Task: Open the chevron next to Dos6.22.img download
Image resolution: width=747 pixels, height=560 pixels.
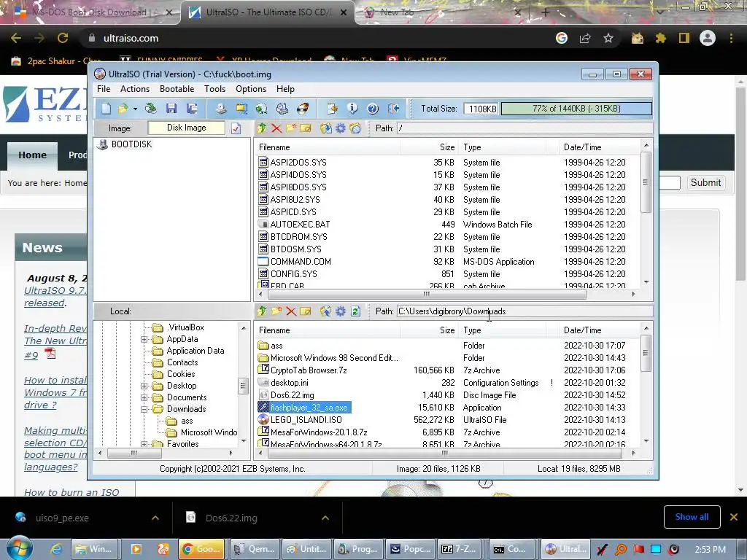Action: (x=325, y=518)
